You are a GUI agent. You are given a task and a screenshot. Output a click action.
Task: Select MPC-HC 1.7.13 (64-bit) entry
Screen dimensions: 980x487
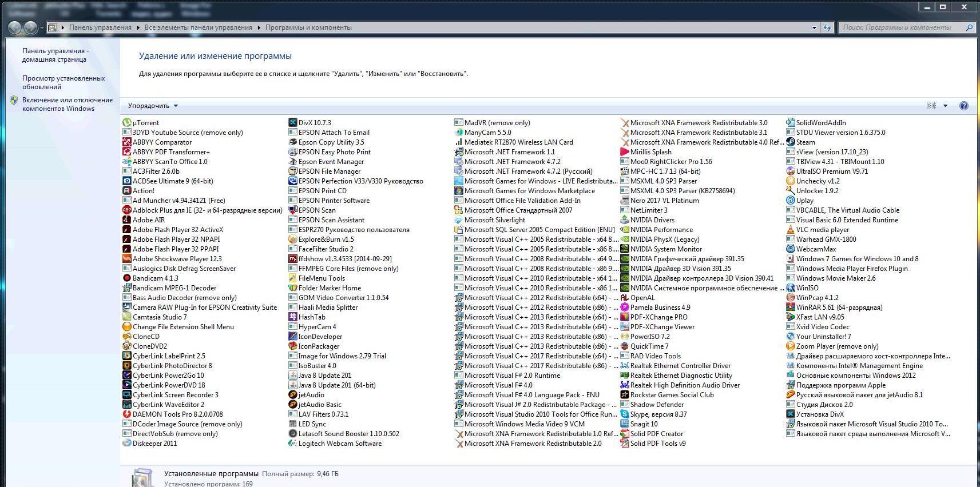pos(661,171)
